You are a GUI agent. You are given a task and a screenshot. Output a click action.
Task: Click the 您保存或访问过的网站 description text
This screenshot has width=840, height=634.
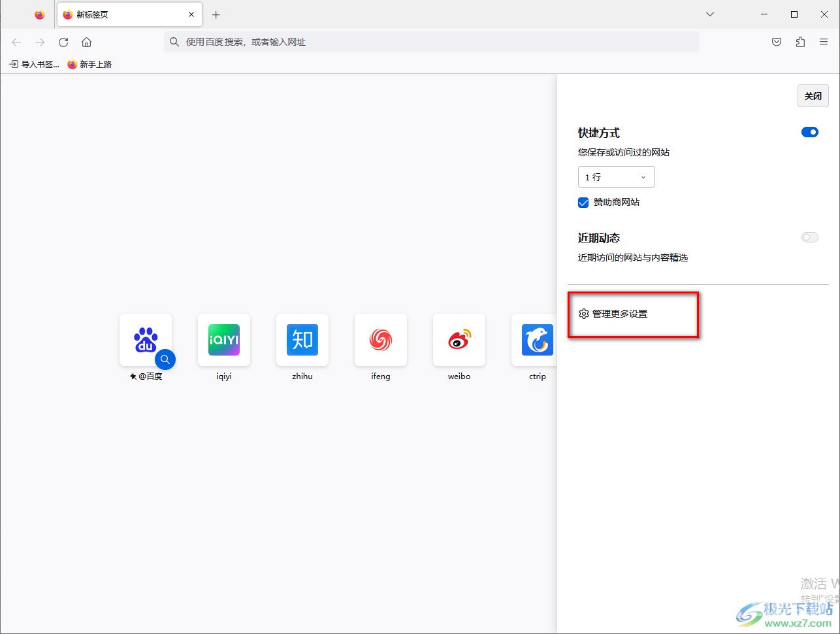coord(624,152)
